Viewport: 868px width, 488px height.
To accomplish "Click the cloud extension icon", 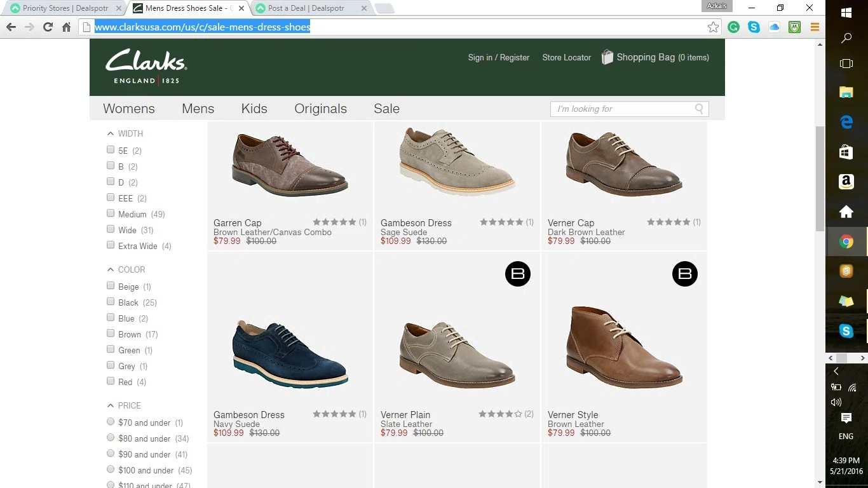I will (774, 27).
